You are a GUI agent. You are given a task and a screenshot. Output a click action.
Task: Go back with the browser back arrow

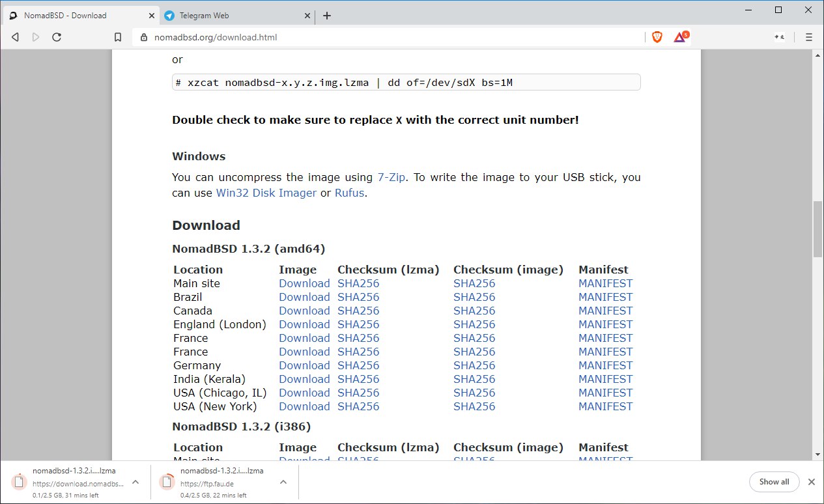click(x=16, y=37)
